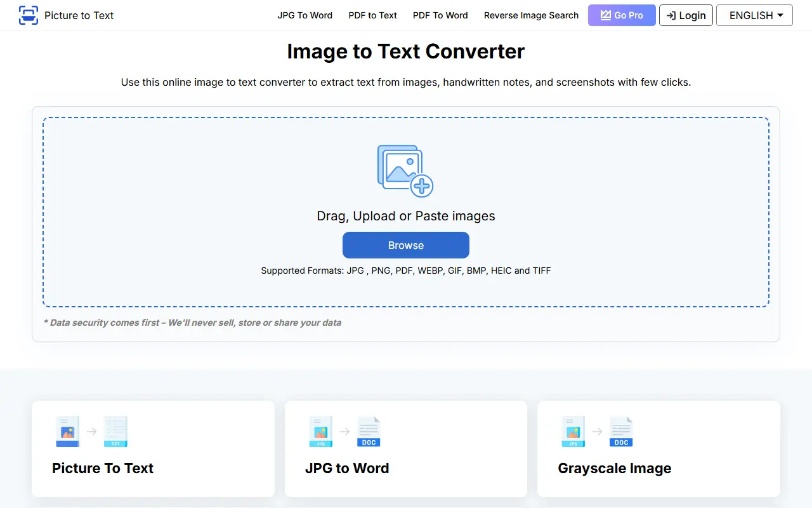Open the PDF To Word page
Screen dimensions: 812x508
[440, 15]
